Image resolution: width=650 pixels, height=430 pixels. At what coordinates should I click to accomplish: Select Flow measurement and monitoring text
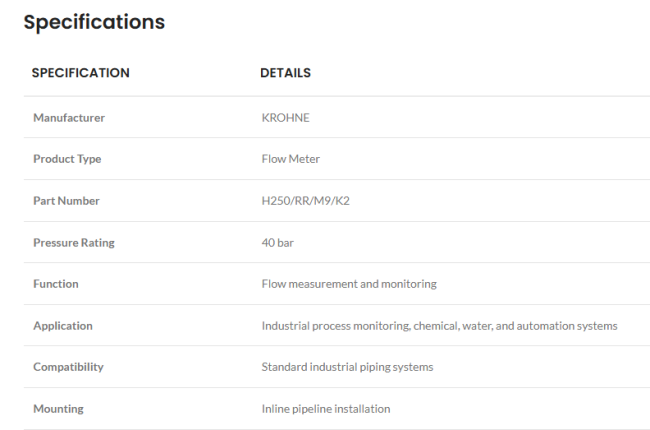349,284
